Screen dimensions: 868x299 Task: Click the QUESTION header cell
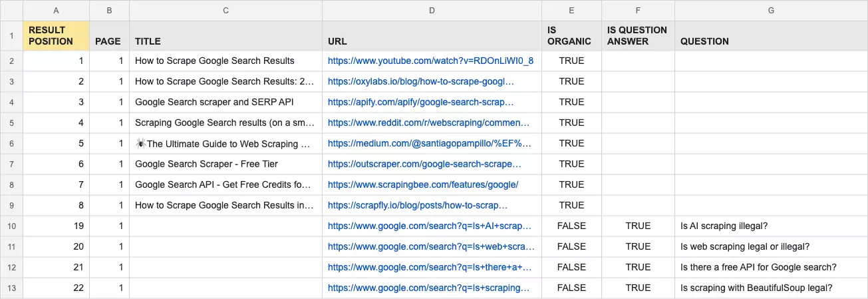pyautogui.click(x=771, y=35)
